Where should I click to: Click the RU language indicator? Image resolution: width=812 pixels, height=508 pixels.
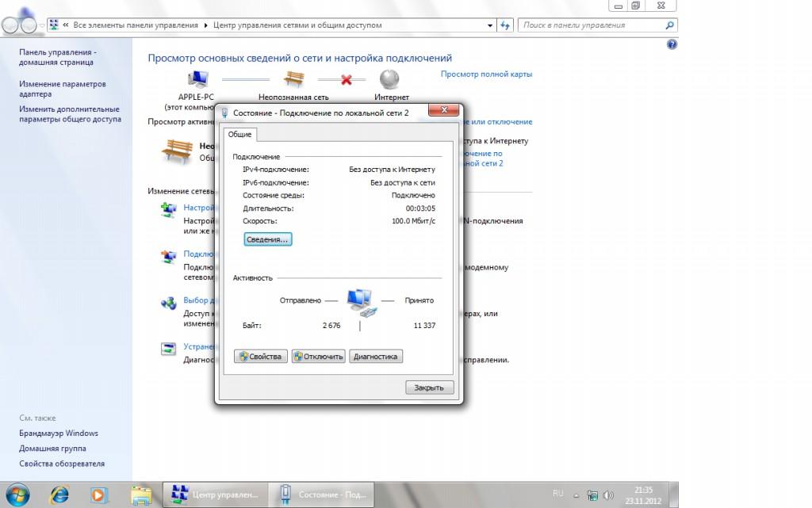[x=557, y=494]
